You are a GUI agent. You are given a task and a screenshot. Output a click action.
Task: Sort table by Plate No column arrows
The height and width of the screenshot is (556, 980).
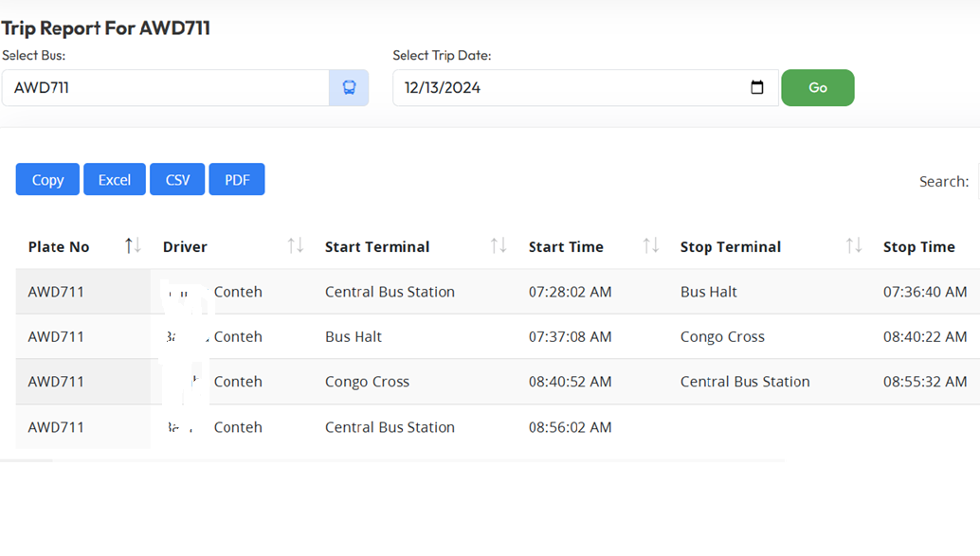(133, 246)
